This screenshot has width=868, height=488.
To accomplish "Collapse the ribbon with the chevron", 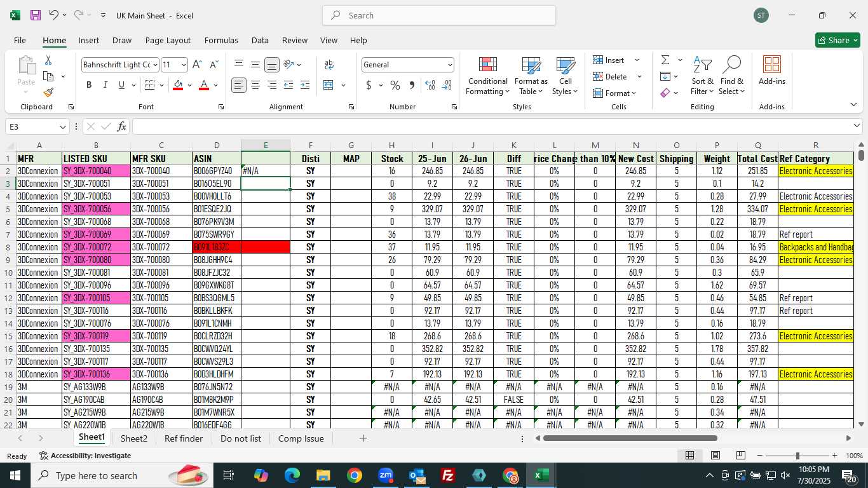I will tap(853, 105).
